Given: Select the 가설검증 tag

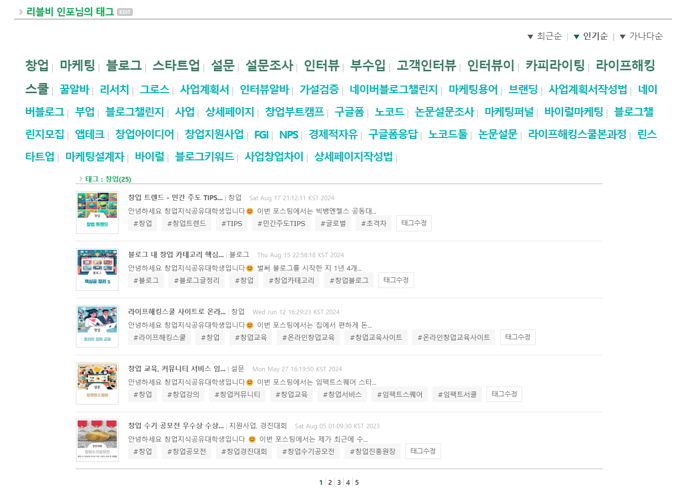Looking at the screenshot, I should [x=319, y=89].
